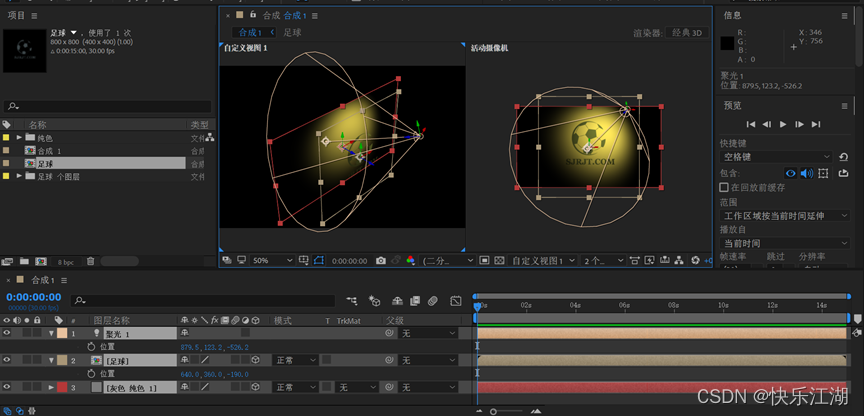864x416 pixels.
Task: Toggle include video eye in preview panel
Action: (791, 174)
